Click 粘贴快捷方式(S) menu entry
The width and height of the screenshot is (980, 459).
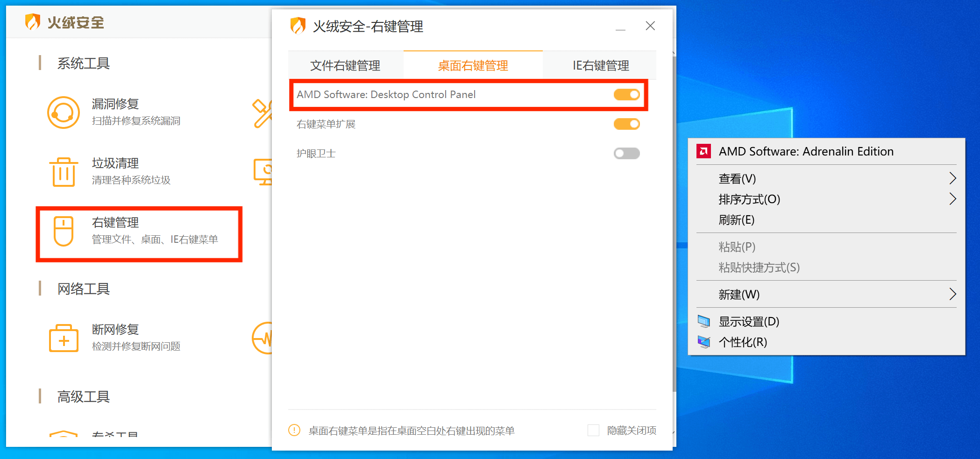pyautogui.click(x=826, y=267)
